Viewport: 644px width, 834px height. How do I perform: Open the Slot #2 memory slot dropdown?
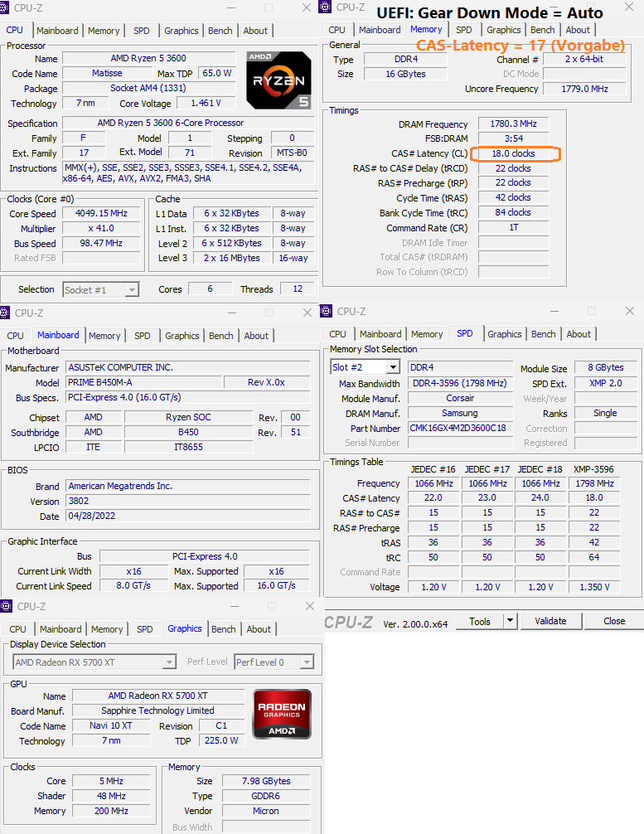(365, 367)
